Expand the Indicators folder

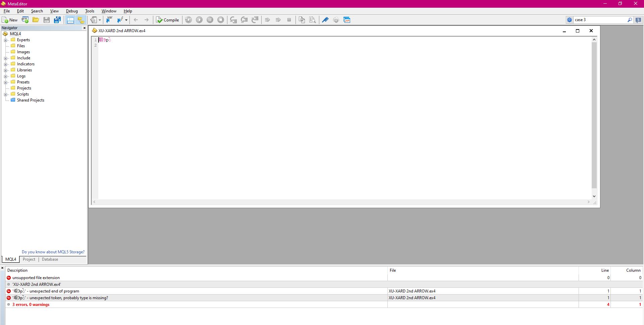(5, 64)
